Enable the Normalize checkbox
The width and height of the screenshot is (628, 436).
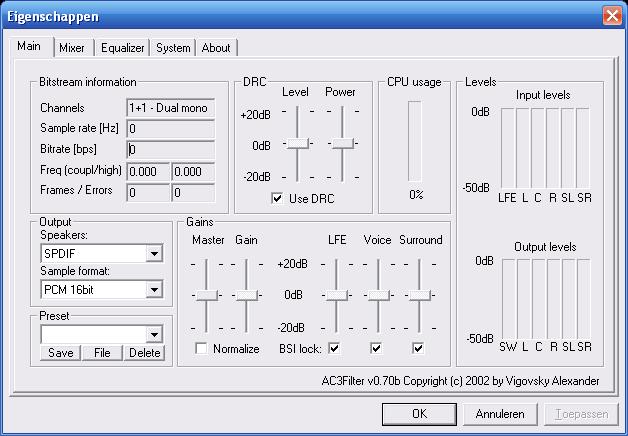(201, 349)
